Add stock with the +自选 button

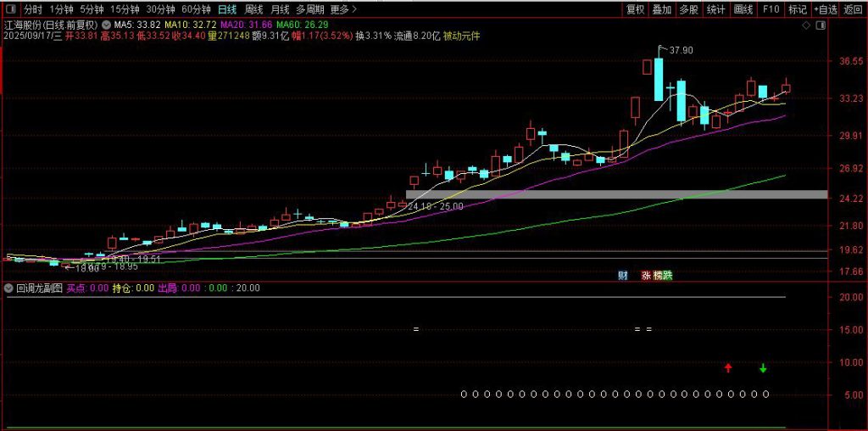click(824, 9)
